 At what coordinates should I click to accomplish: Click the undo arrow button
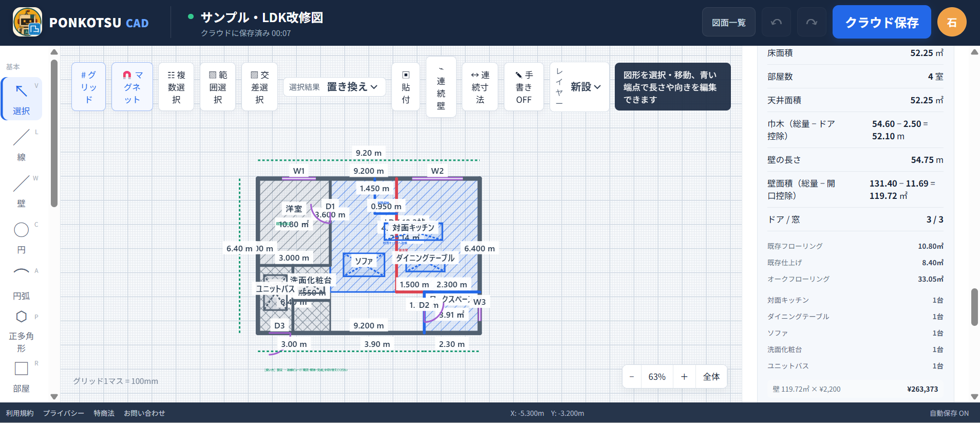776,22
